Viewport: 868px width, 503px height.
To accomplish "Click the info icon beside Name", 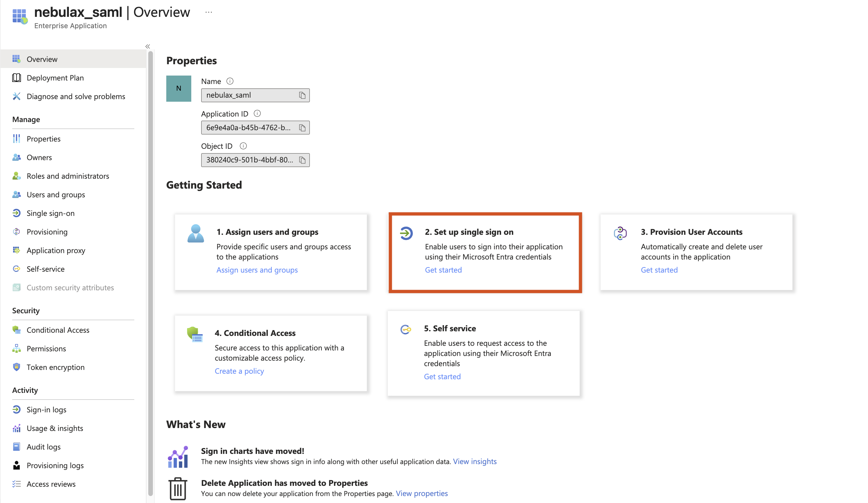I will click(x=230, y=81).
